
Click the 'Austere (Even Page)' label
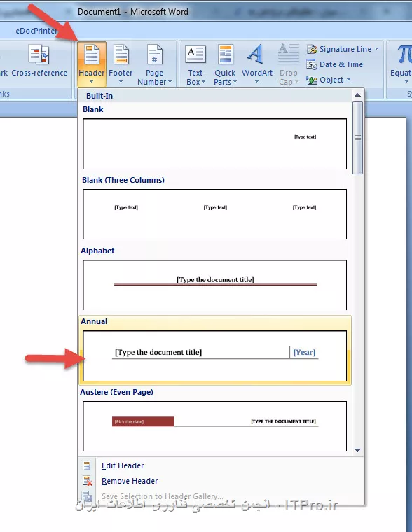(116, 392)
